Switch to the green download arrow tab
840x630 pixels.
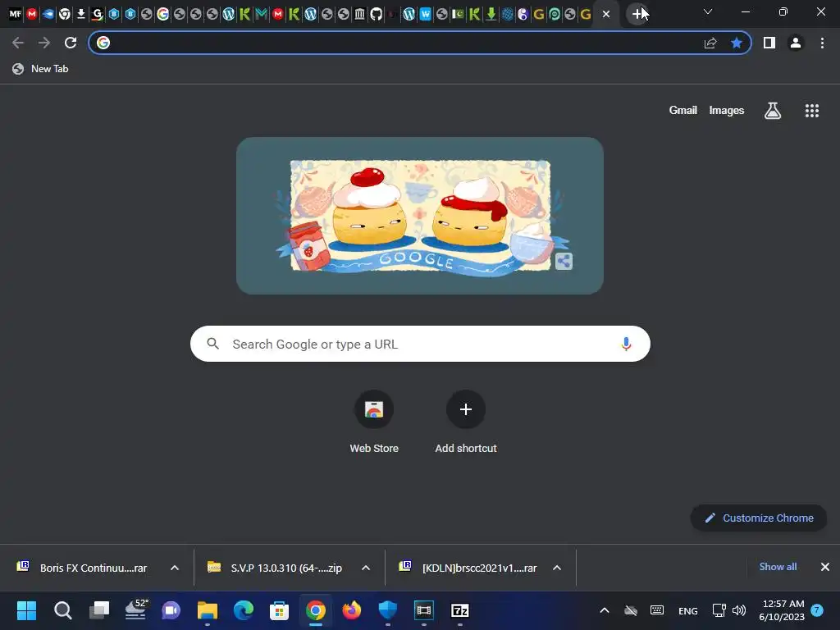point(491,14)
